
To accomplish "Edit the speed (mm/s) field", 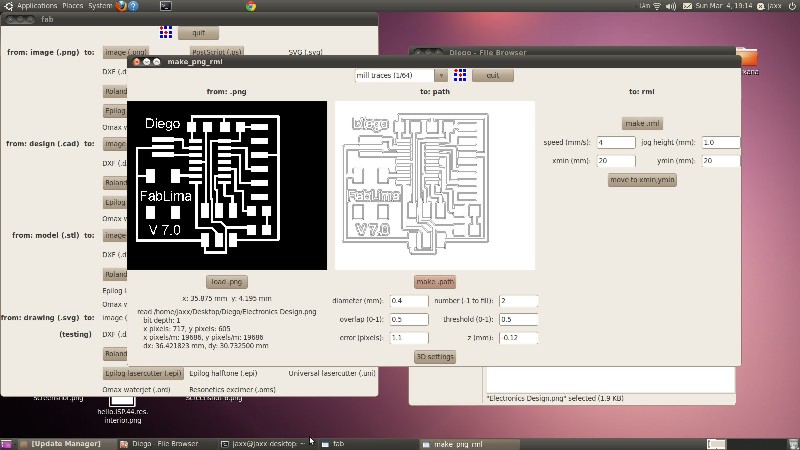I will 616,142.
